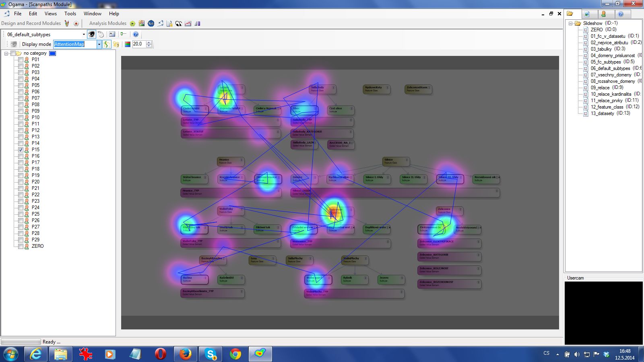Click the blue help icon in scanpath toolbar
This screenshot has width=644, height=362.
click(x=136, y=34)
